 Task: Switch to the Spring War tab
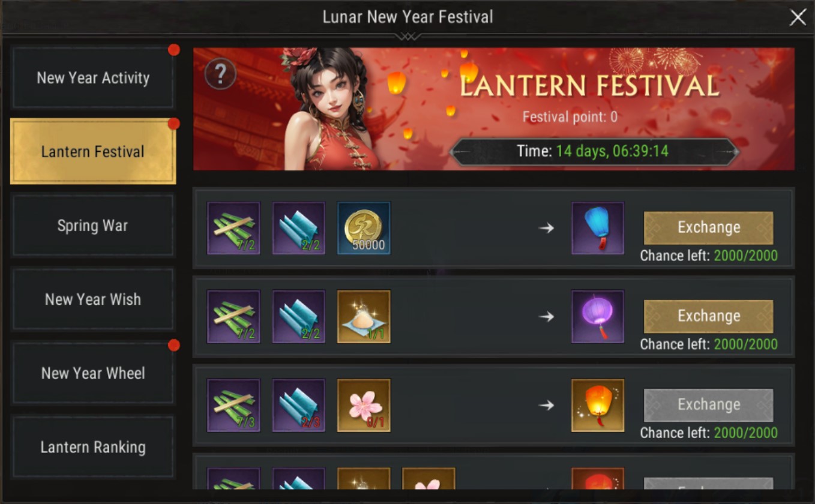click(x=93, y=226)
